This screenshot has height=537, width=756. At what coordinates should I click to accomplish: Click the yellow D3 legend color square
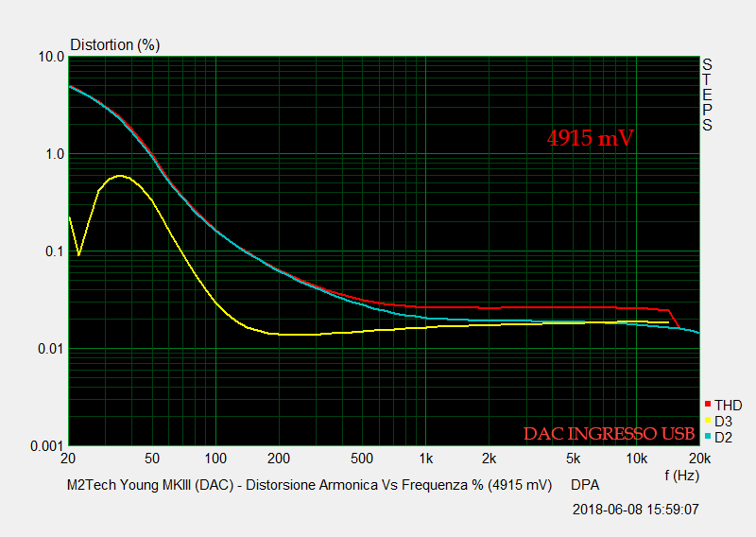707,420
